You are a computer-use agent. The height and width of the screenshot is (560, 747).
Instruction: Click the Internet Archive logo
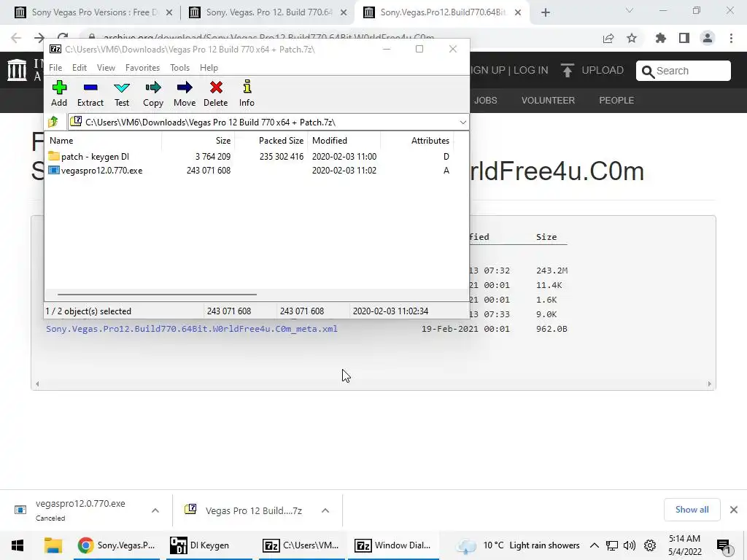click(18, 70)
